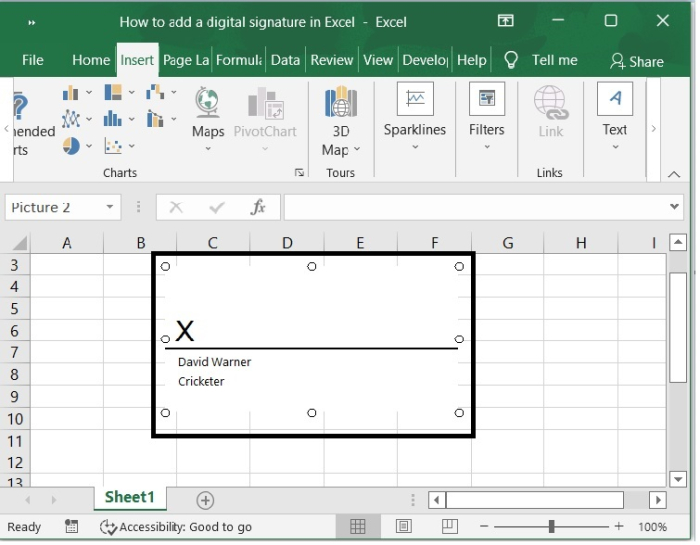Click the Tell me lightbulb icon
The image size is (700, 545).
511,59
